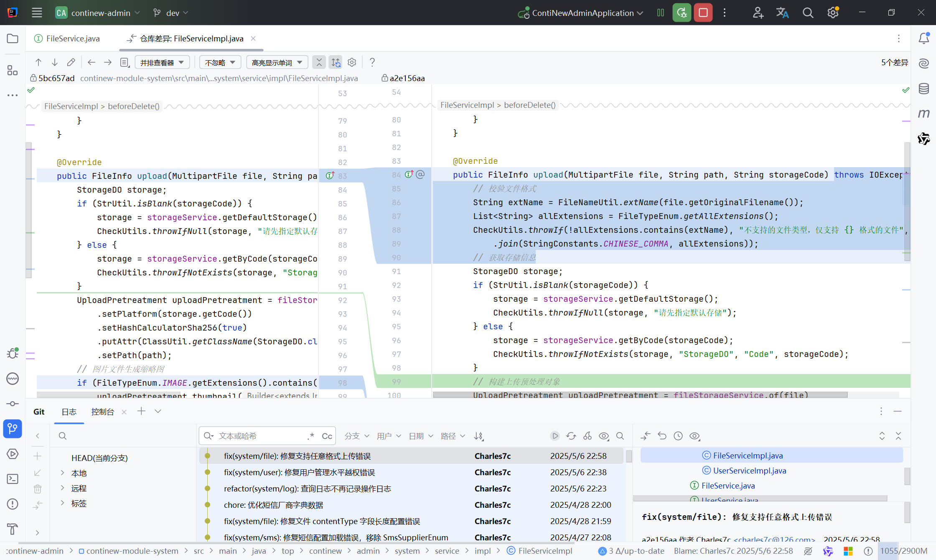Click the add collaborator code-with-me icon

(758, 13)
